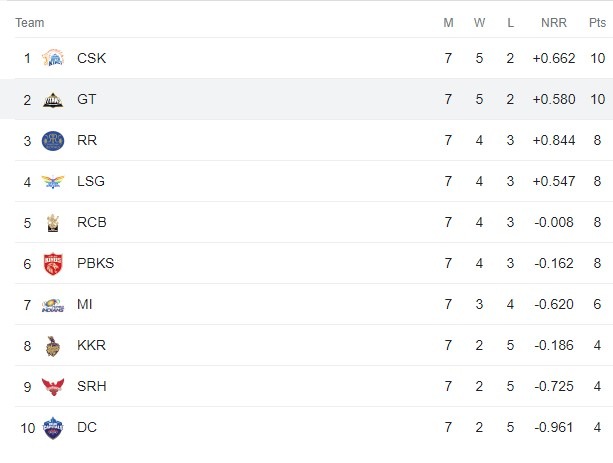Open the PBKS team name link
This screenshot has width=613, height=463.
(95, 263)
